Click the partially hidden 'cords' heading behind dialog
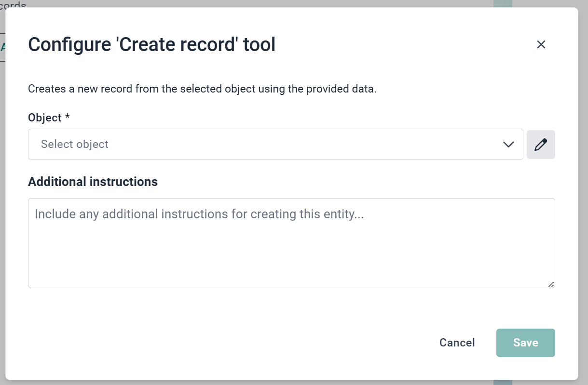The height and width of the screenshot is (385, 588). pyautogui.click(x=13, y=4)
